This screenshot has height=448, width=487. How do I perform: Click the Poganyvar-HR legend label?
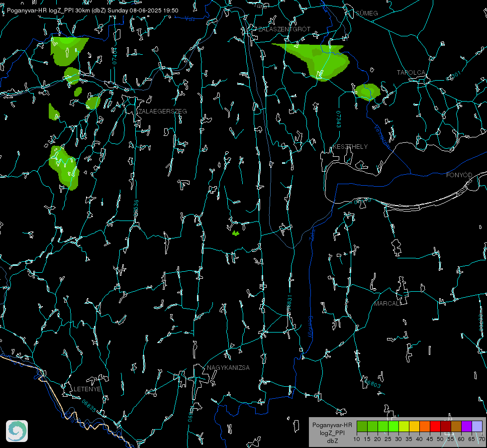tap(332, 425)
